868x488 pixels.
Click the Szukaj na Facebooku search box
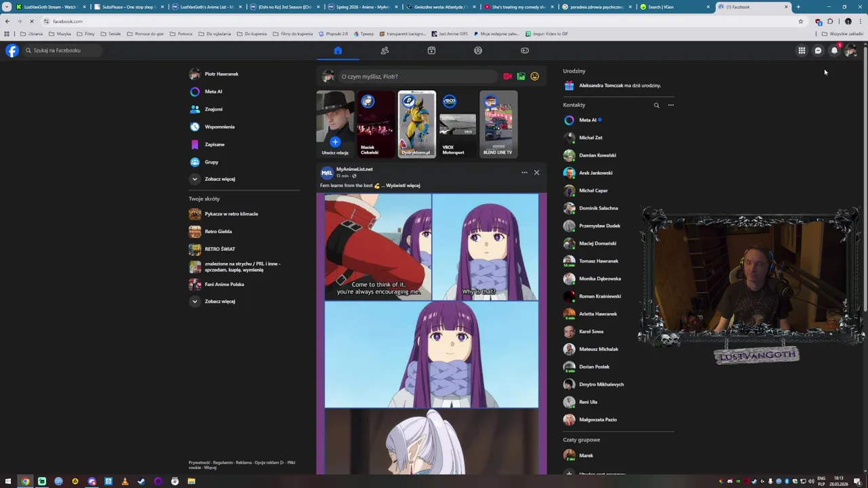(62, 50)
